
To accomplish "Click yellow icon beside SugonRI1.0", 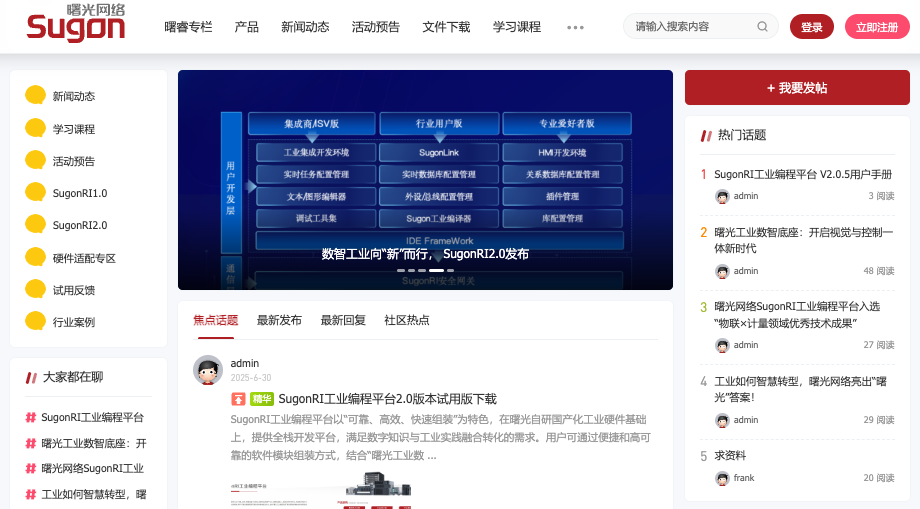I will pyautogui.click(x=35, y=192).
